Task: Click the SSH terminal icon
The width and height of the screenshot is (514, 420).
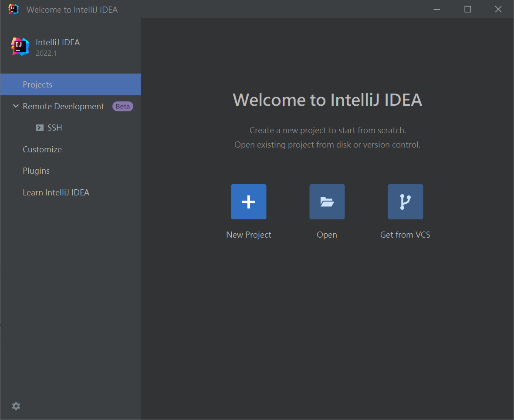Action: pyautogui.click(x=40, y=128)
